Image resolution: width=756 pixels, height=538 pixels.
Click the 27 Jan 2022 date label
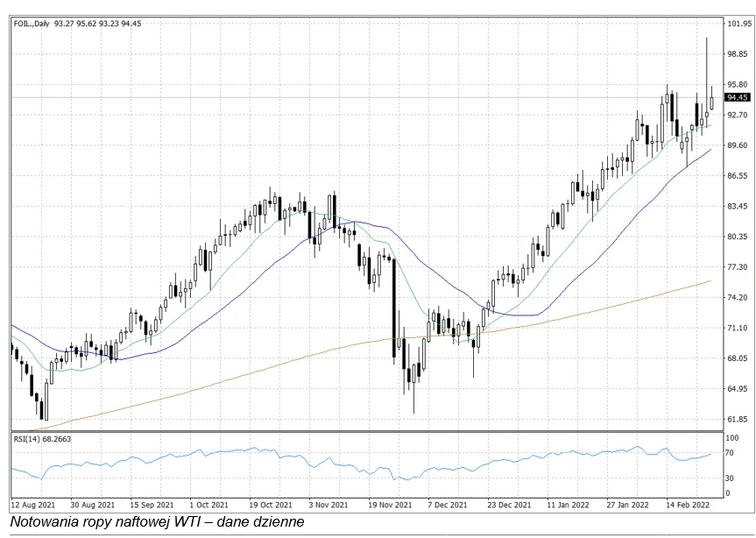click(x=628, y=505)
